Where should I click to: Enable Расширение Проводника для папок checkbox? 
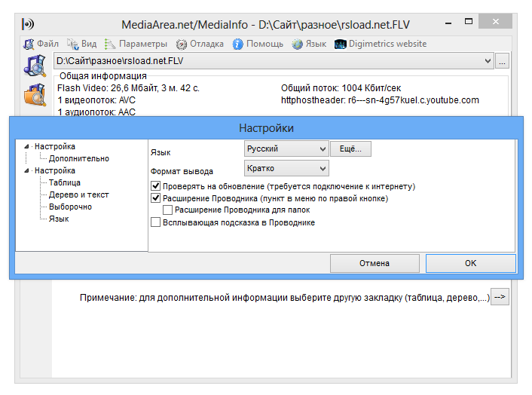coord(167,210)
